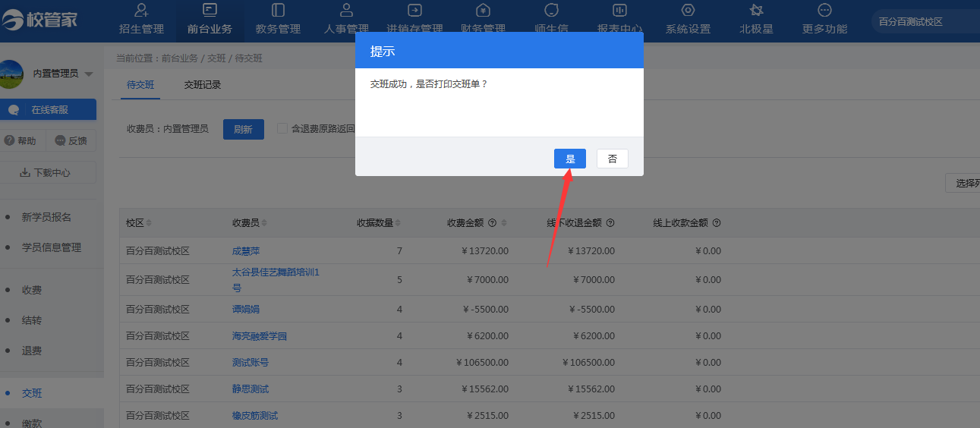Click the 在线客服 button
This screenshot has width=980, height=428.
[x=48, y=109]
